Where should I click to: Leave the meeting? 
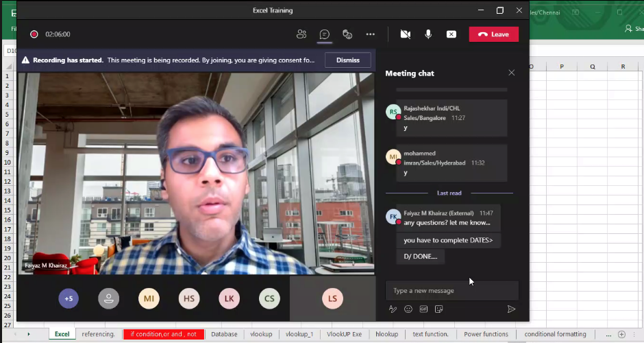click(x=493, y=34)
